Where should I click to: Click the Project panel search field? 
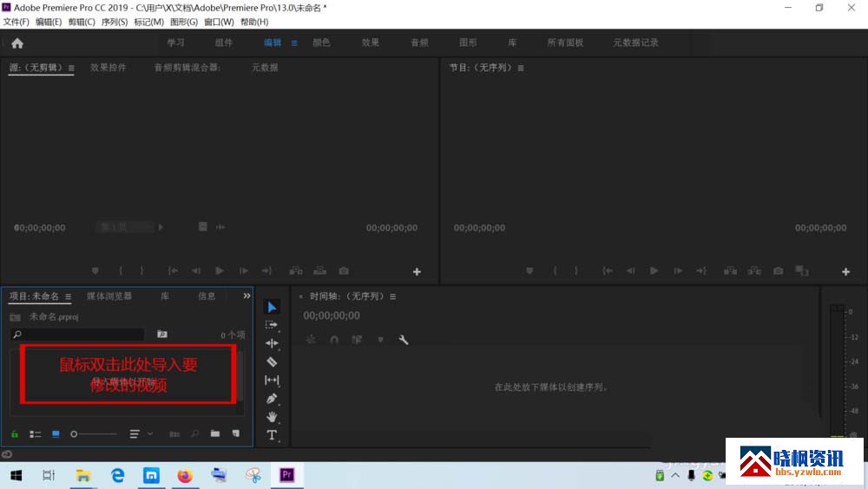coord(77,334)
